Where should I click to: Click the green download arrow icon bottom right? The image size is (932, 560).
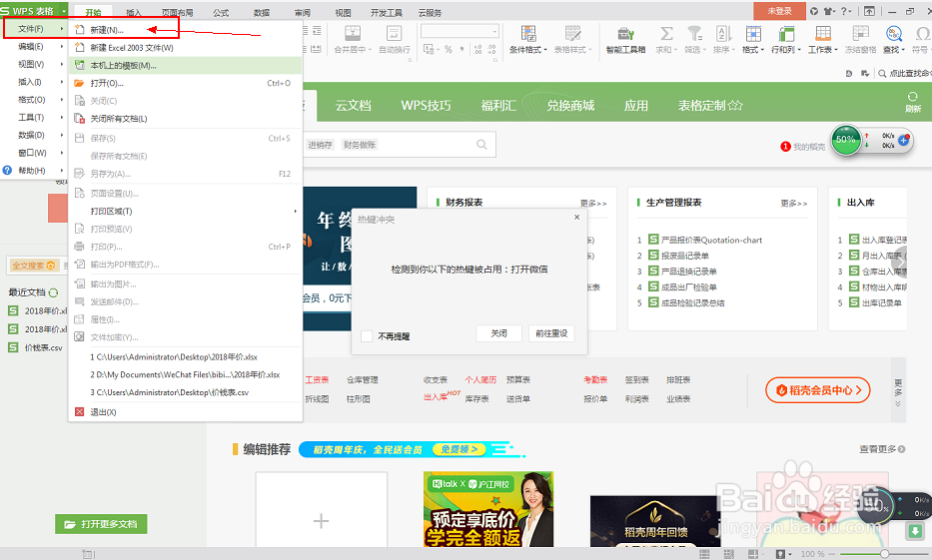click(x=915, y=530)
